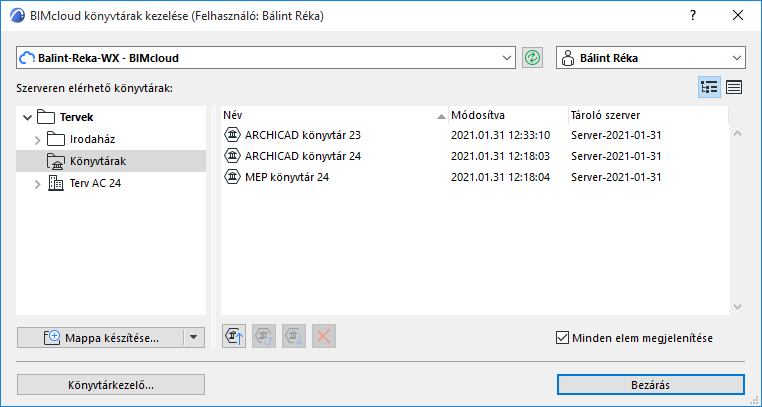Expand the Terv AC 24 tree node
The height and width of the screenshot is (407, 762).
pos(37,183)
